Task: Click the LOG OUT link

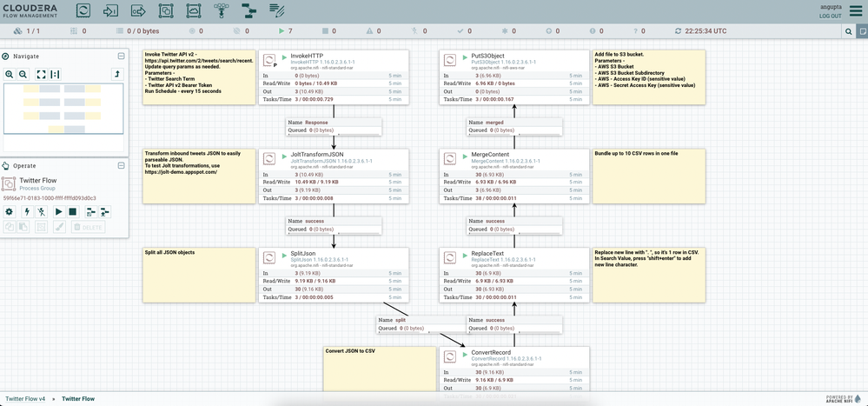Action: click(x=830, y=16)
